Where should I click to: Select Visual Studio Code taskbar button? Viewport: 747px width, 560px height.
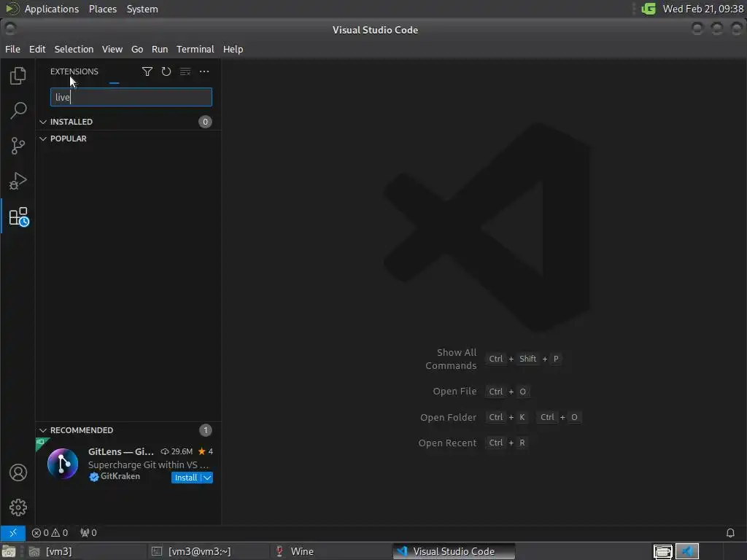454,551
